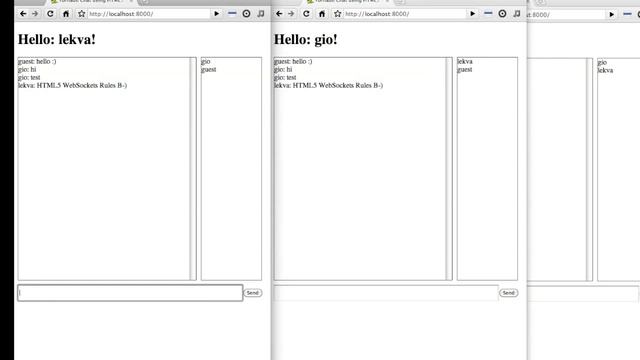640x360 pixels.
Task: Bookmark page with star in gio window
Action: 338,14
